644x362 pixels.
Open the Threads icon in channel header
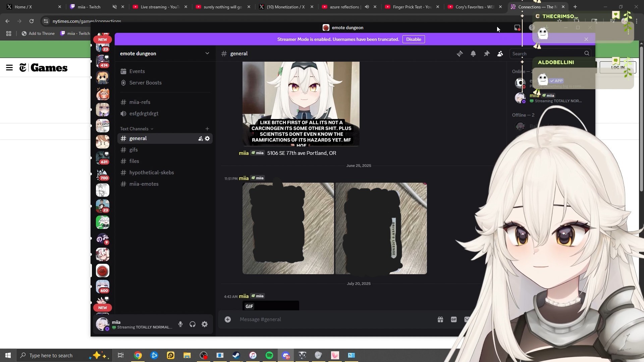coord(460,54)
